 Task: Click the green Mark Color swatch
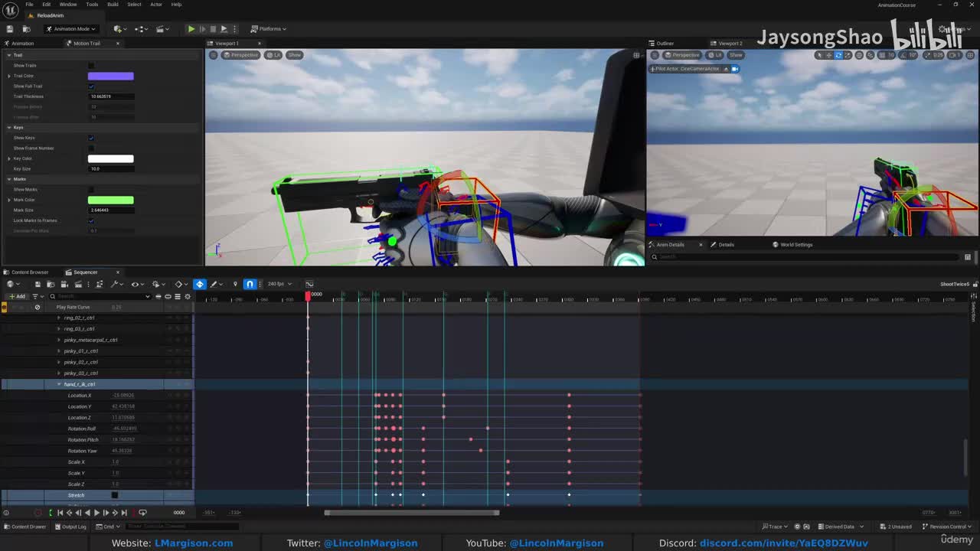pos(111,200)
